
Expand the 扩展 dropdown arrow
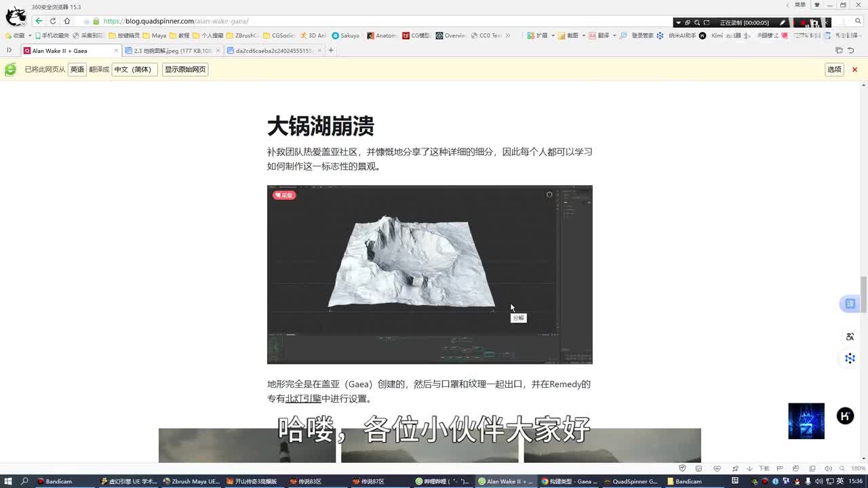click(x=553, y=35)
